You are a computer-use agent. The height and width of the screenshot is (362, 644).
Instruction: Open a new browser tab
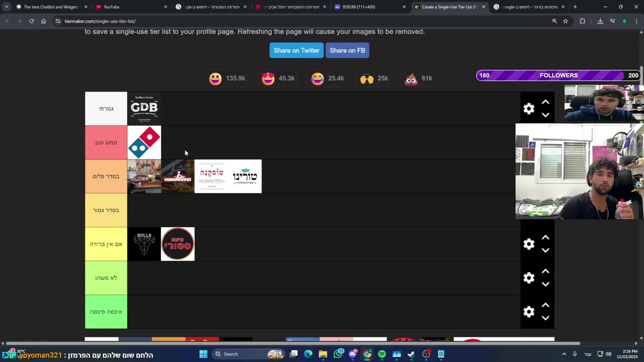click(575, 7)
